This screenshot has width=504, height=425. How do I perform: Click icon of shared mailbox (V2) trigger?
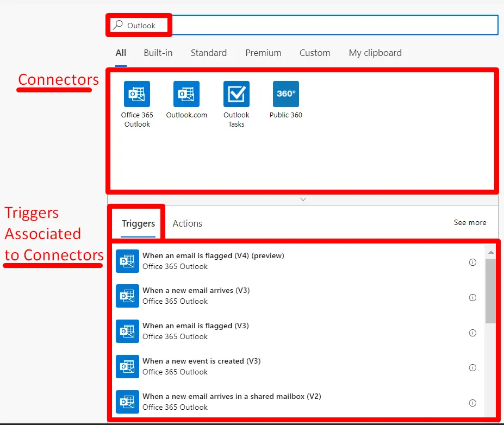[127, 402]
